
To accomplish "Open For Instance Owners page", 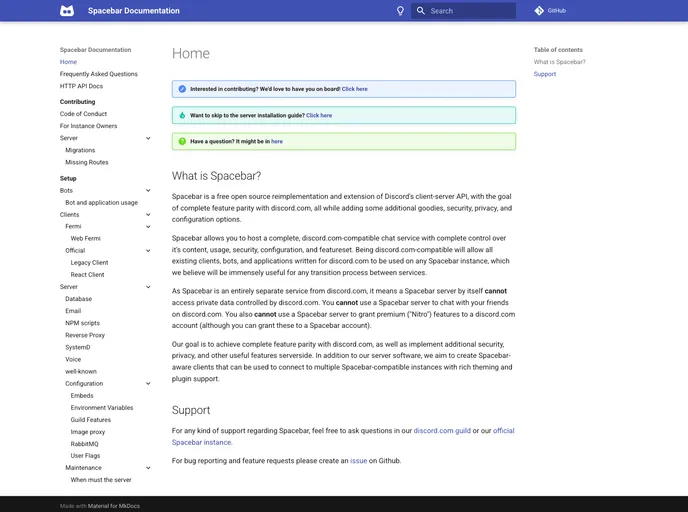I will click(88, 126).
